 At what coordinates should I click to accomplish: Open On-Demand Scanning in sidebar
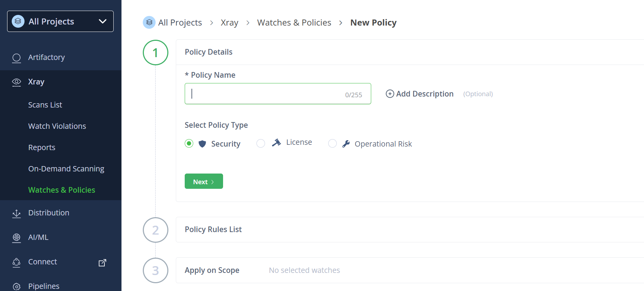(66, 169)
